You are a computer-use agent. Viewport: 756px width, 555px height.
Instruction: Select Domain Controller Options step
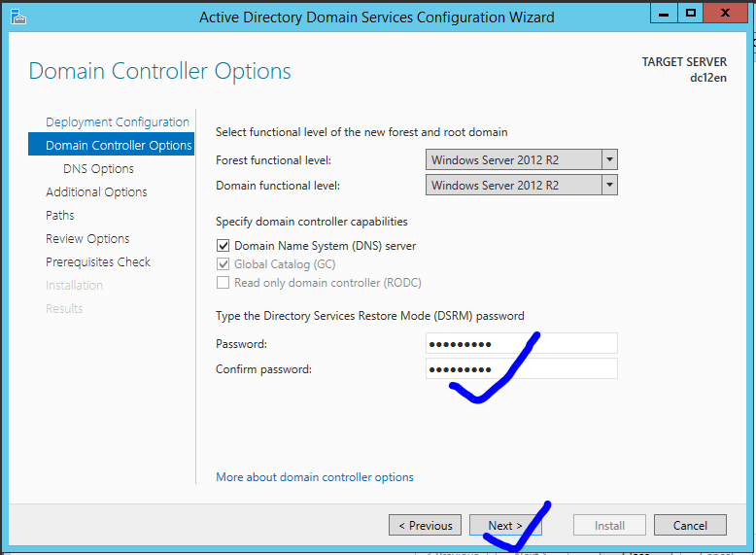112,144
